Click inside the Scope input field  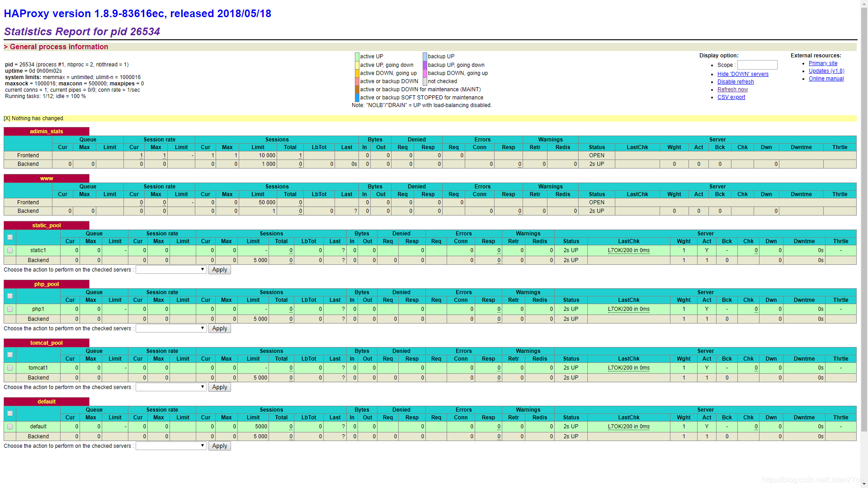click(x=757, y=65)
